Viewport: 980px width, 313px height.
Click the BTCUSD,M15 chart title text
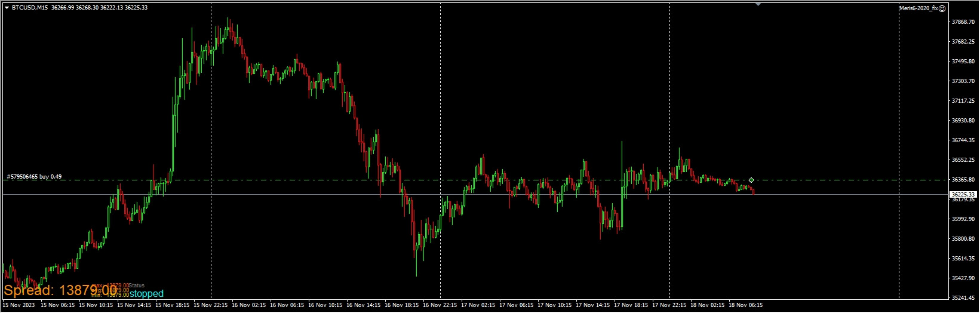(x=30, y=7)
